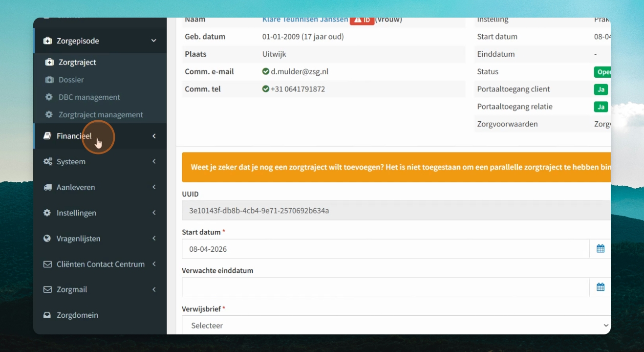Click the Ja badge for Portaaltoegang relatie

pyautogui.click(x=601, y=107)
